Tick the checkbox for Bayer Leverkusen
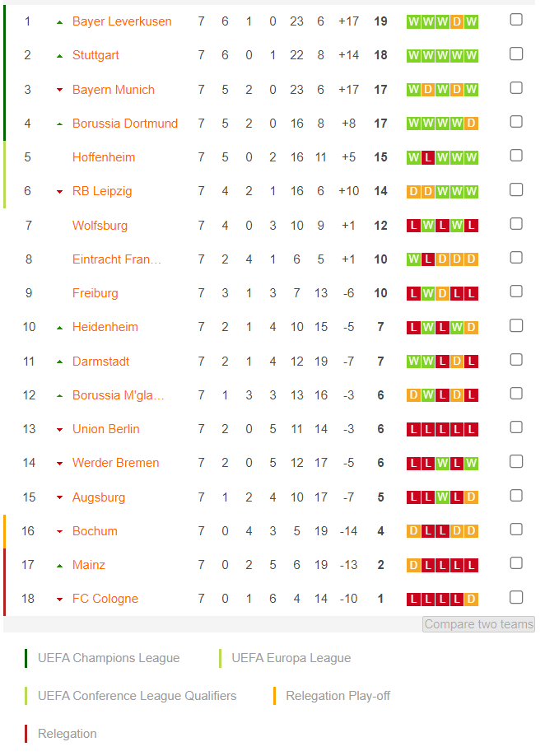 [516, 20]
